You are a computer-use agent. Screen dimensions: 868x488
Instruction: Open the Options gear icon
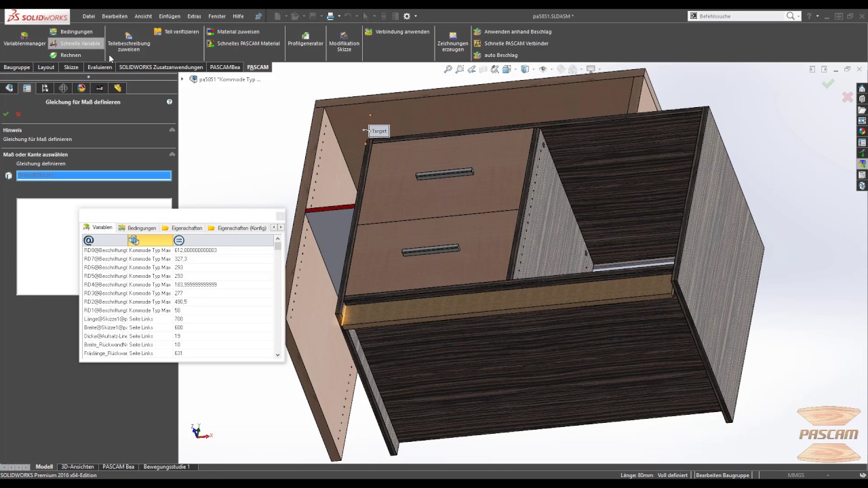[x=407, y=16]
